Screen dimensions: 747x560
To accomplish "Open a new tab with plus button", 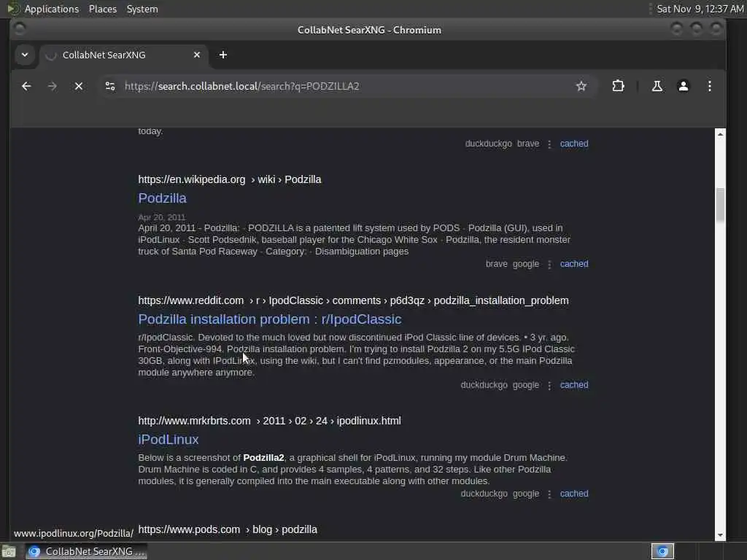I will coord(223,55).
